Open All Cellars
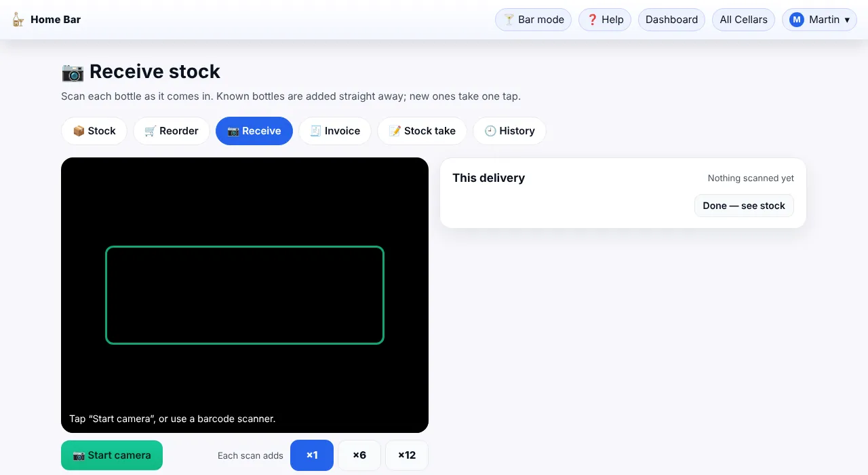This screenshot has height=475, width=868. pos(743,20)
